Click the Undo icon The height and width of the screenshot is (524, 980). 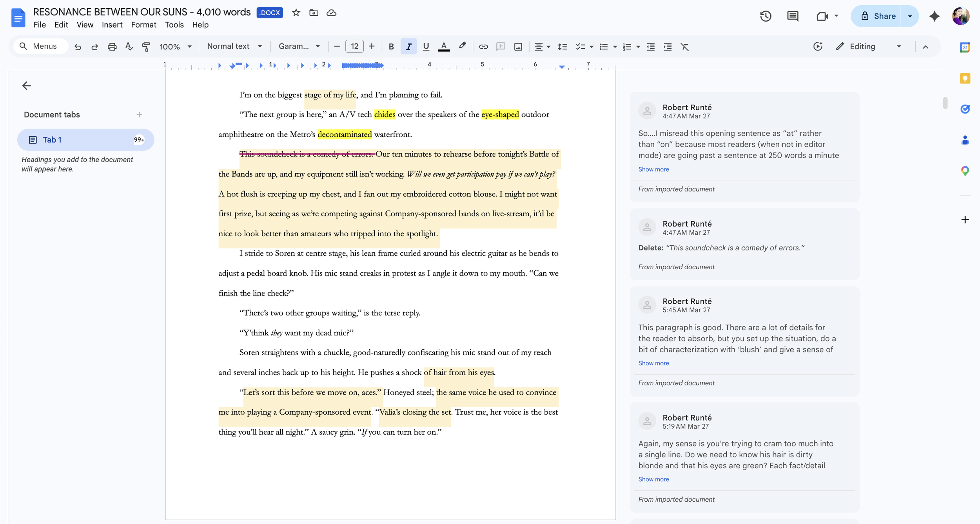pos(78,47)
